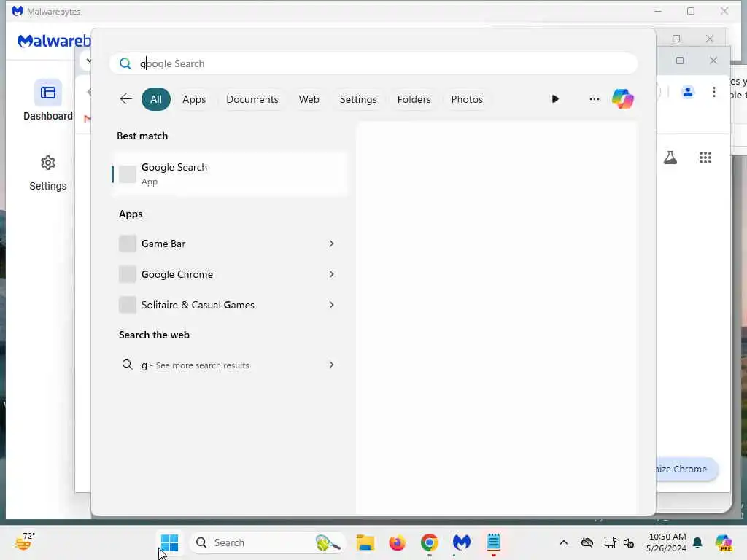Click the muted volume tray icon
Image resolution: width=747 pixels, height=560 pixels.
[x=629, y=542]
